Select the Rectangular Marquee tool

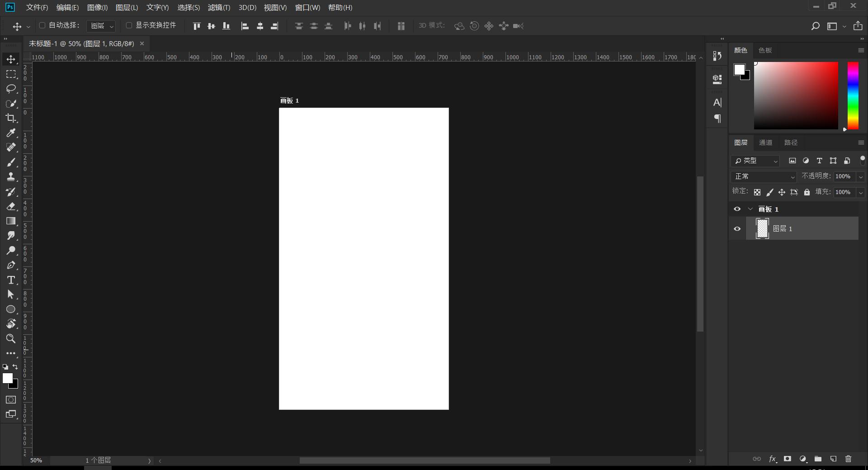(11, 74)
